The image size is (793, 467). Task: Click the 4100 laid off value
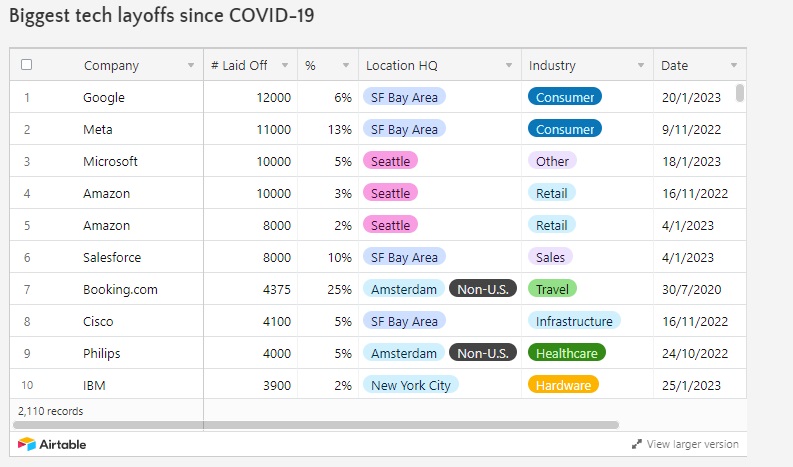[277, 321]
